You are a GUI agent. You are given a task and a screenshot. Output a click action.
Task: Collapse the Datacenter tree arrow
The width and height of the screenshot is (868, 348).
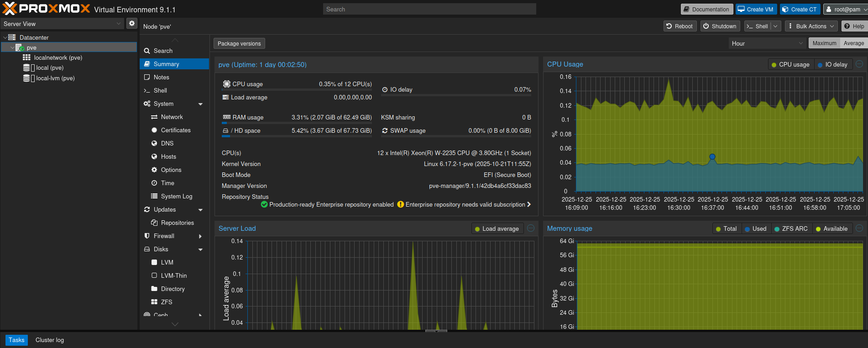pos(5,37)
